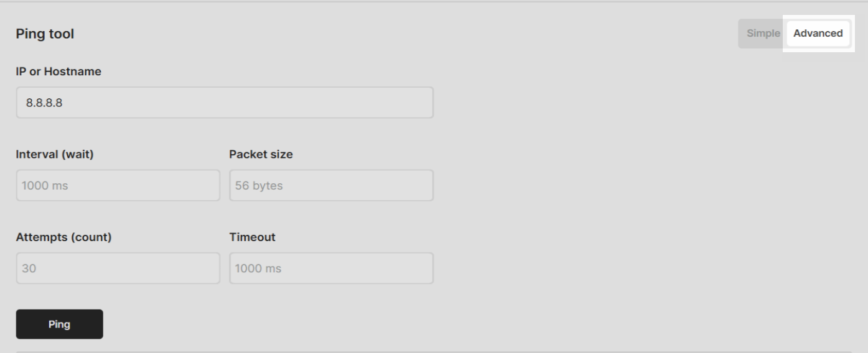Screen dimensions: 868x353
Task: Focus the Interval (wait) input box
Action: click(118, 185)
